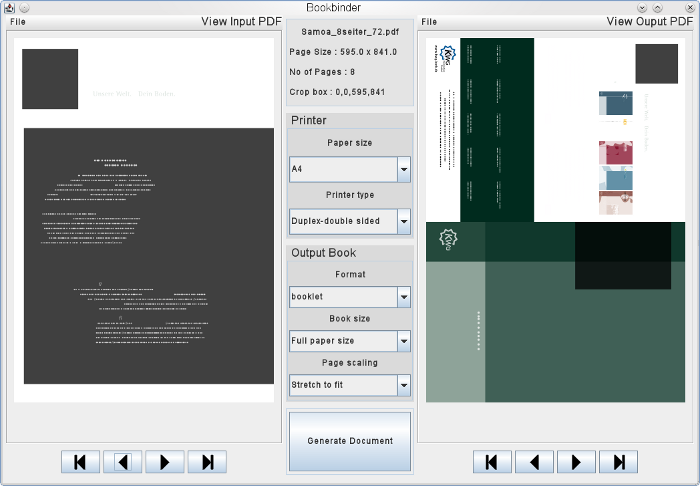The image size is (700, 486).
Task: Open File menu in input PDF panel
Action: click(18, 21)
